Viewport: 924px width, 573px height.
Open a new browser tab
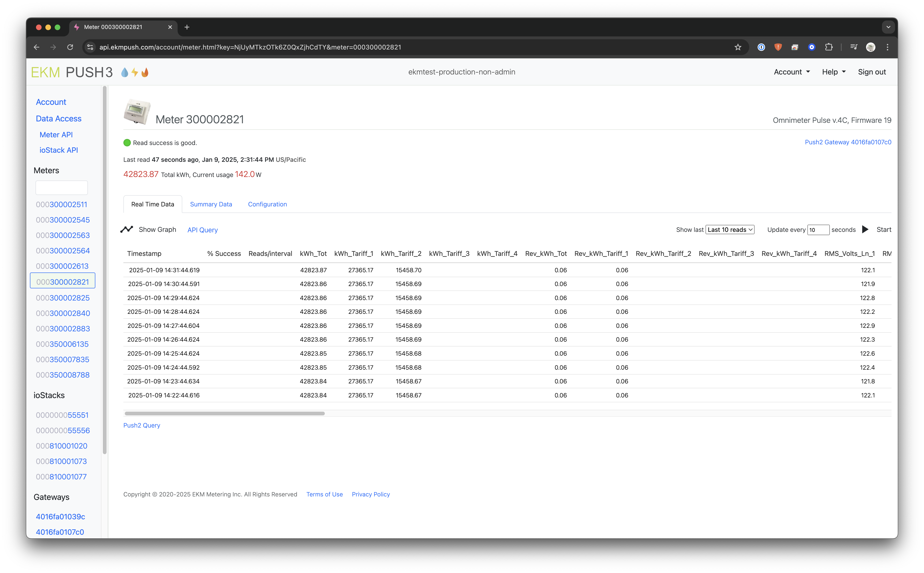187,27
